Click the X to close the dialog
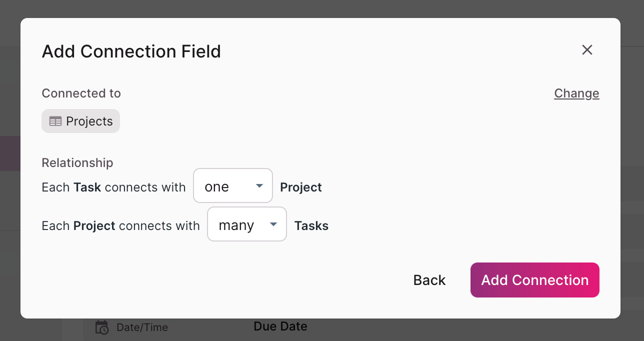The width and height of the screenshot is (644, 341). [x=586, y=50]
